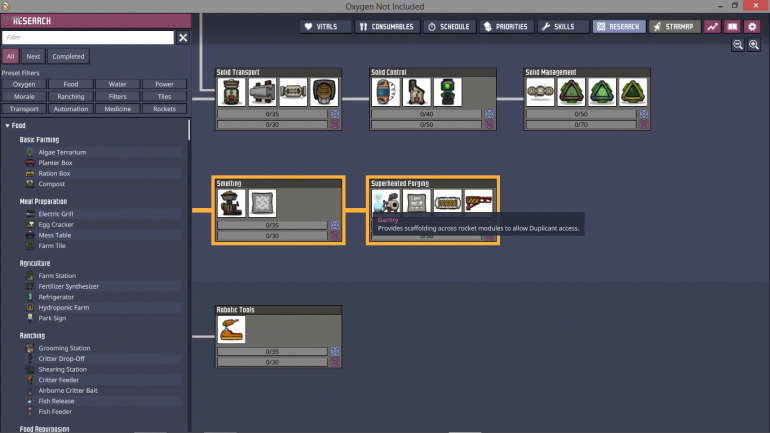Apply the Transport preset filter
The height and width of the screenshot is (433, 770).
pos(24,108)
